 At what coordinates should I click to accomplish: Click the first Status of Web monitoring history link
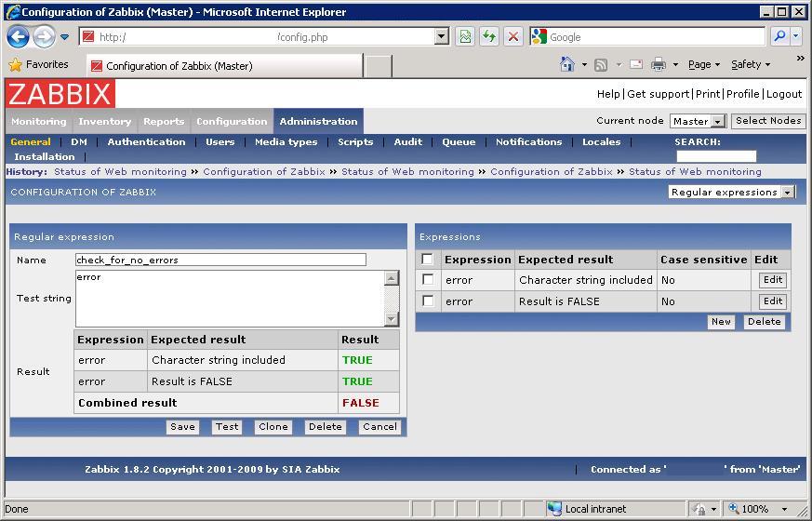pyautogui.click(x=120, y=171)
